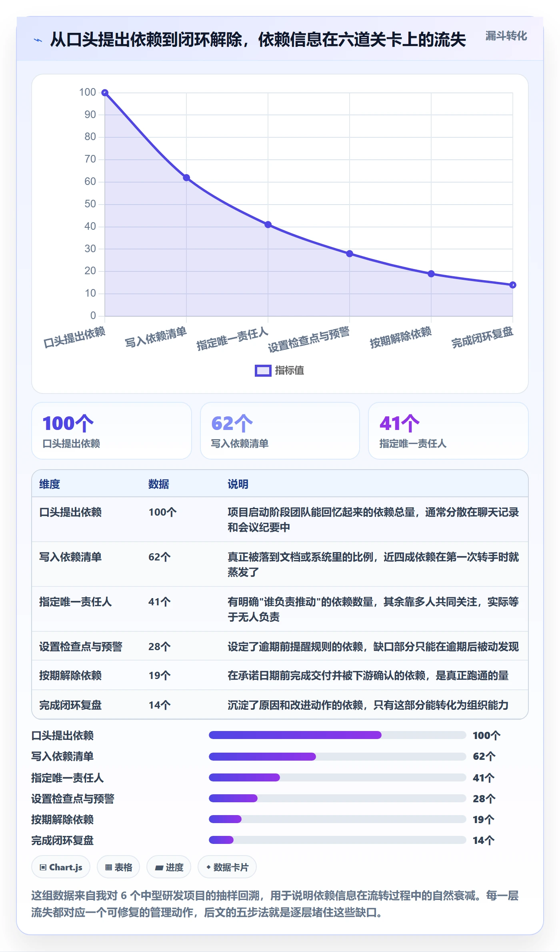Click the 写入依赖清单 axis label on chart
This screenshot has height=952, width=560.
tap(156, 337)
